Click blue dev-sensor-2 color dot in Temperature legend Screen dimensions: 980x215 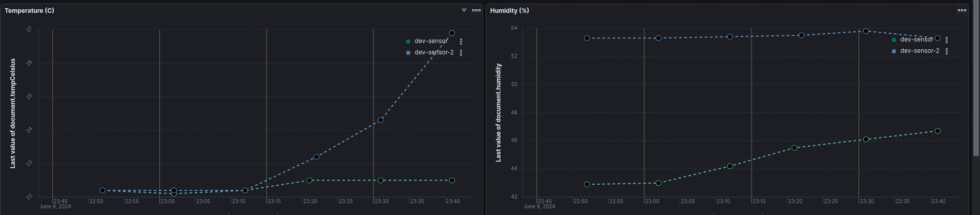click(408, 53)
